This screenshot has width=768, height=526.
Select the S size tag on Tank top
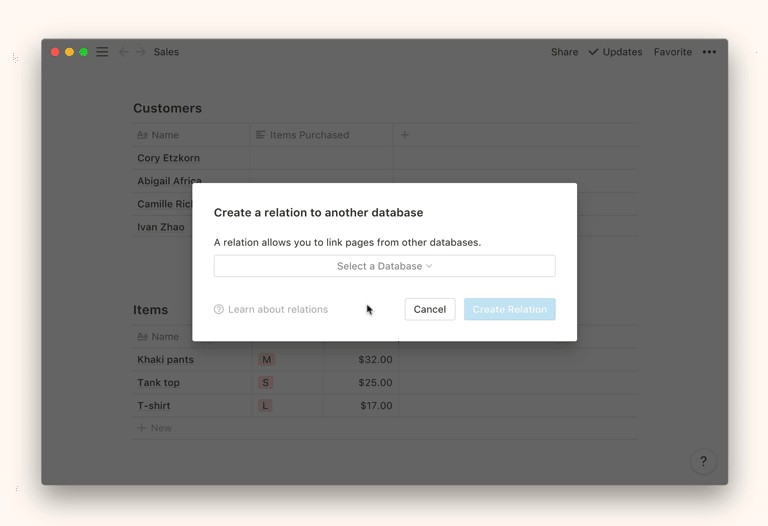(x=266, y=383)
